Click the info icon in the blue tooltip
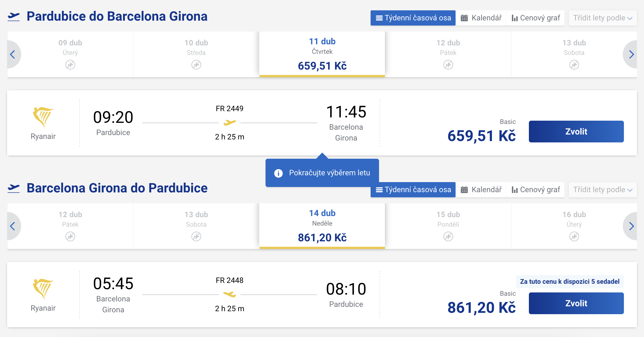The height and width of the screenshot is (337, 644). click(278, 173)
